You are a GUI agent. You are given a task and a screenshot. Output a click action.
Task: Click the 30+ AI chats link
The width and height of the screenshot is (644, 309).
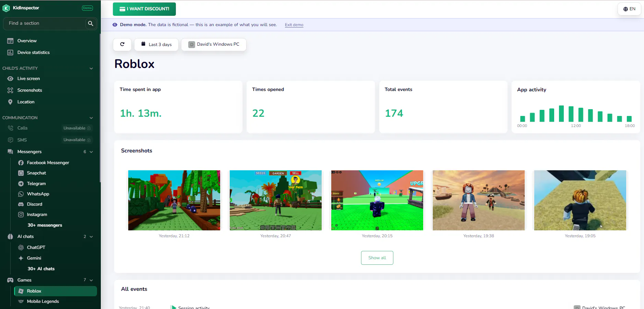[41, 269]
